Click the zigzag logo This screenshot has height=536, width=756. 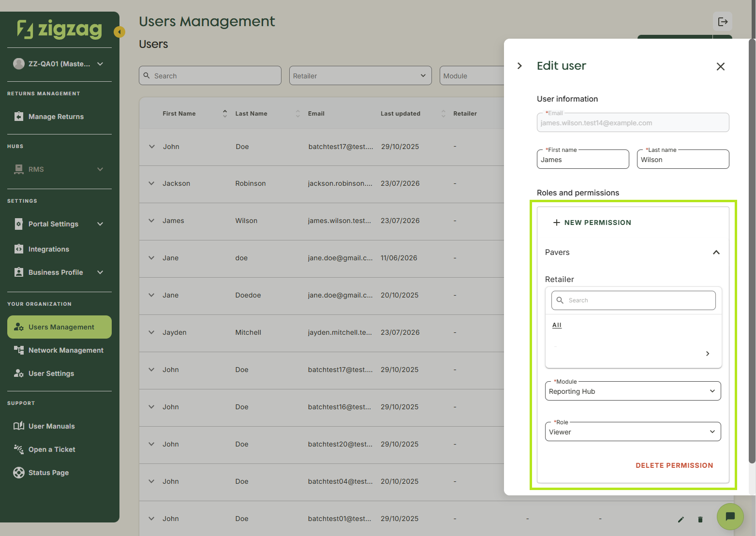tap(59, 29)
